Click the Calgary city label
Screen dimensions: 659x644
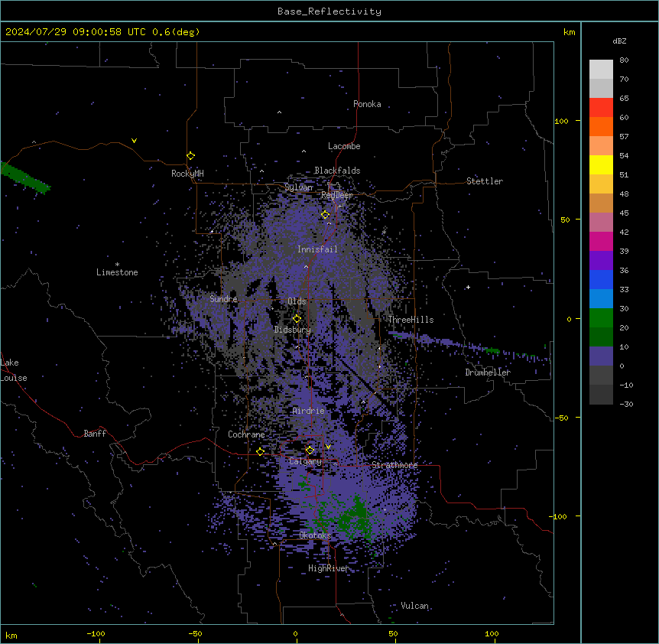click(306, 461)
